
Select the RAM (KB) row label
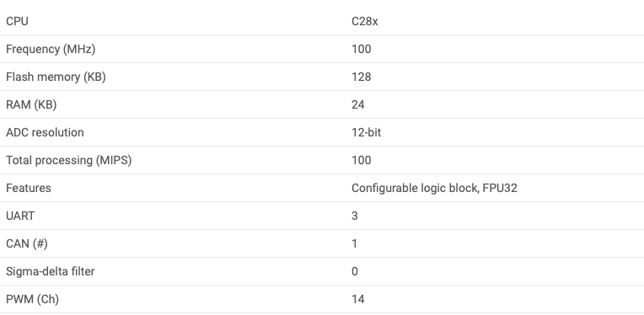[31, 105]
